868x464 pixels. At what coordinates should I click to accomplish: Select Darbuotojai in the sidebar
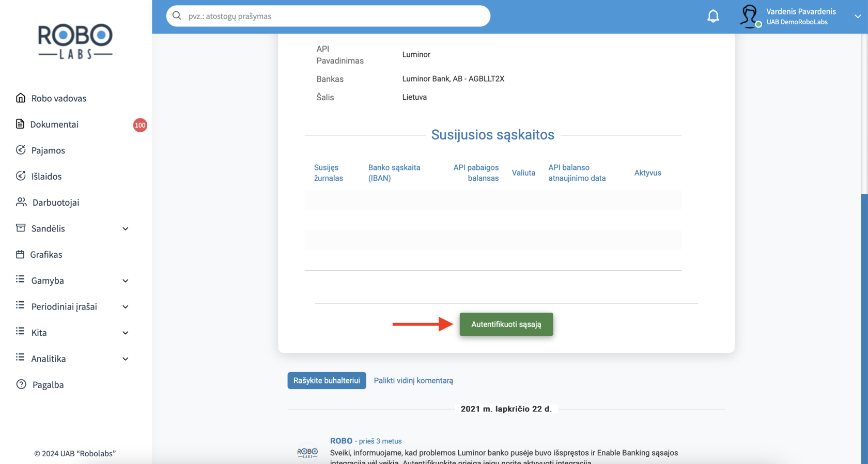pyautogui.click(x=56, y=203)
